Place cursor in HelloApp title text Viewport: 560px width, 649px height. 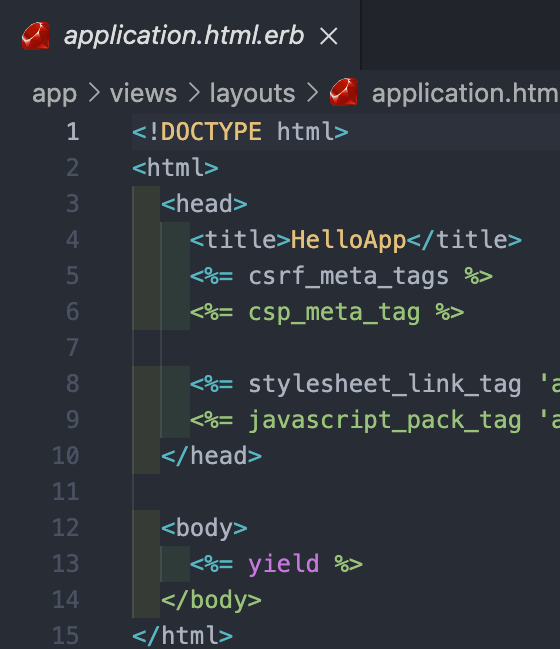tap(348, 240)
